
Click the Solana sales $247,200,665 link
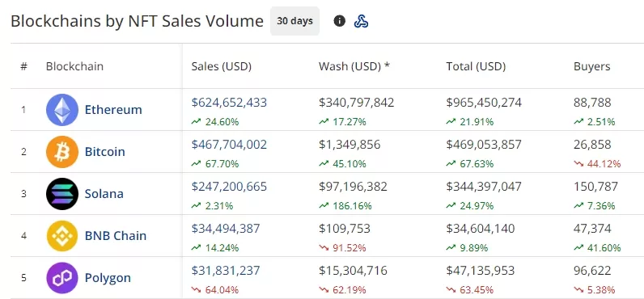pyautogui.click(x=229, y=187)
